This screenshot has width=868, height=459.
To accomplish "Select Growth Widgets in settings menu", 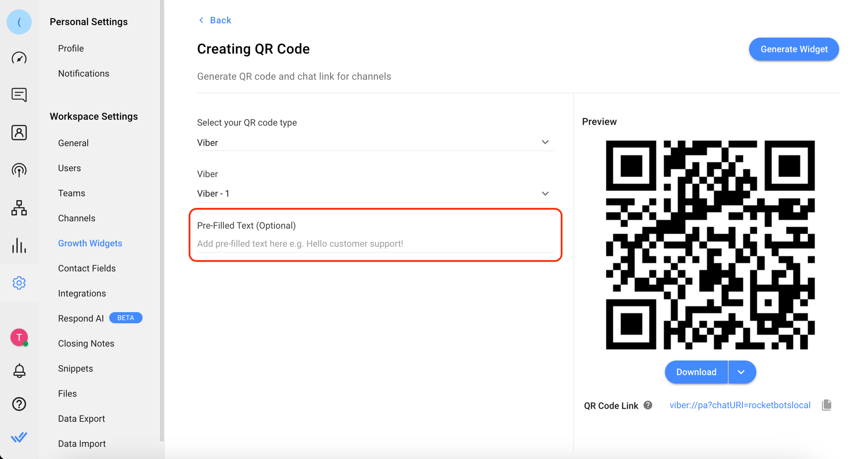I will tap(90, 243).
